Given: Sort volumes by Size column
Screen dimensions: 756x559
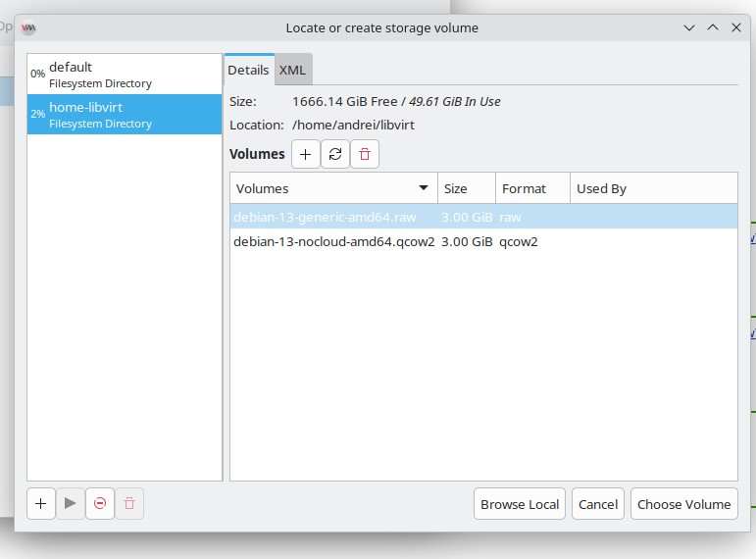Looking at the screenshot, I should 466,188.
